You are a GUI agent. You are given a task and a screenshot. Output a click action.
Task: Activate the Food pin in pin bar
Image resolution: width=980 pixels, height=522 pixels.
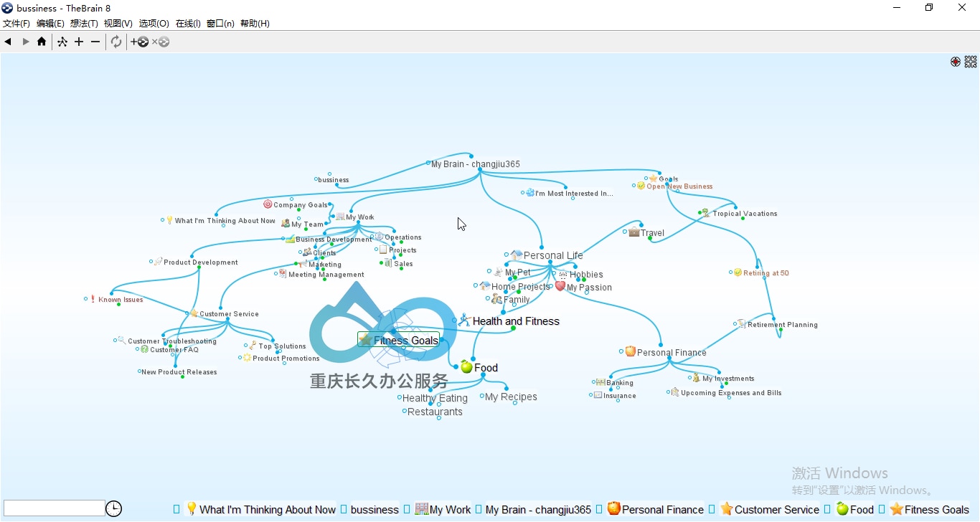click(x=855, y=509)
